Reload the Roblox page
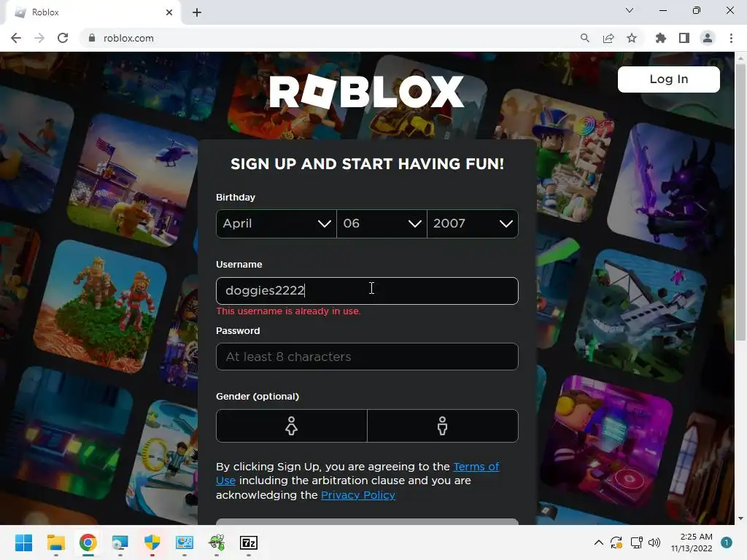 [63, 38]
